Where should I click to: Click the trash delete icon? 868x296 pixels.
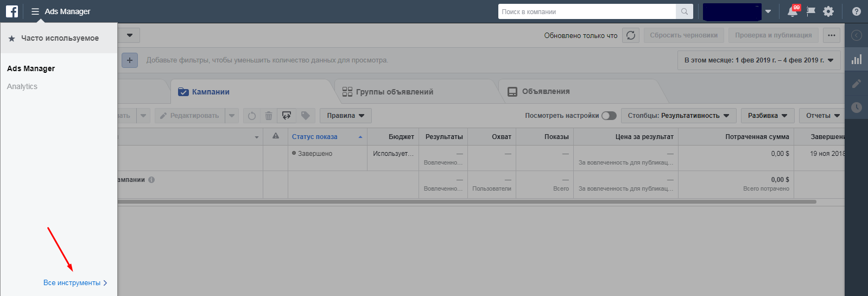(x=269, y=116)
